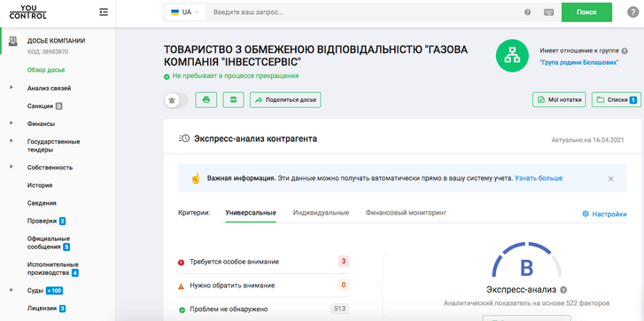Click the green group structure icon
Screen dimensions: 644x321
[512, 56]
